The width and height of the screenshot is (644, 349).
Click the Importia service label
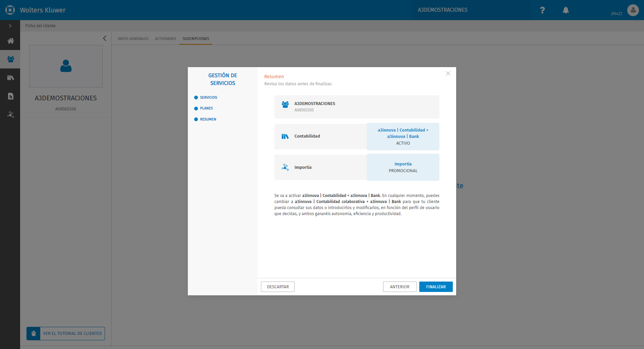pyautogui.click(x=303, y=167)
